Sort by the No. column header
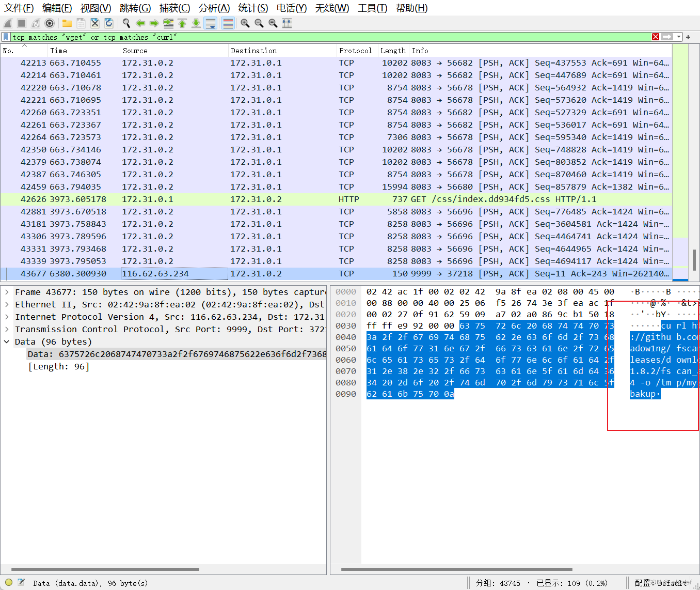700x590 pixels. [x=24, y=51]
